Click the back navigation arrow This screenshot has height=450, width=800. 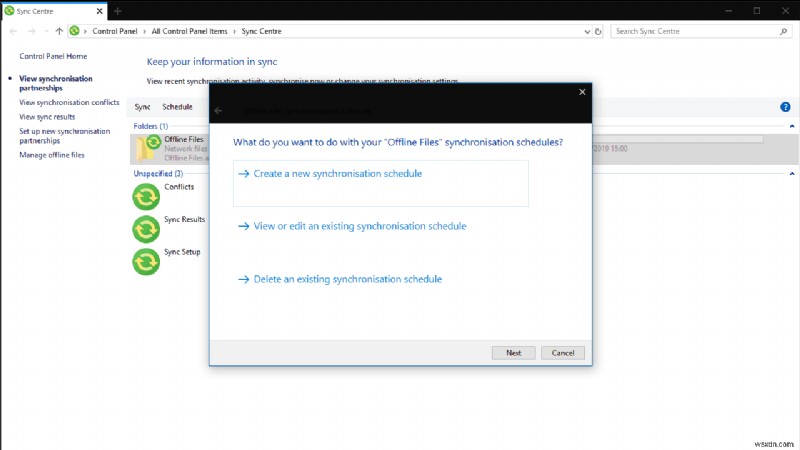[13, 31]
